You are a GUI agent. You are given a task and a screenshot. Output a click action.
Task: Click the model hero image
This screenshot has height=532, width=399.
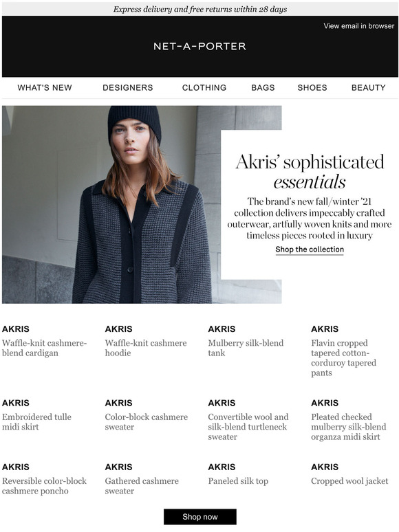tap(111, 204)
